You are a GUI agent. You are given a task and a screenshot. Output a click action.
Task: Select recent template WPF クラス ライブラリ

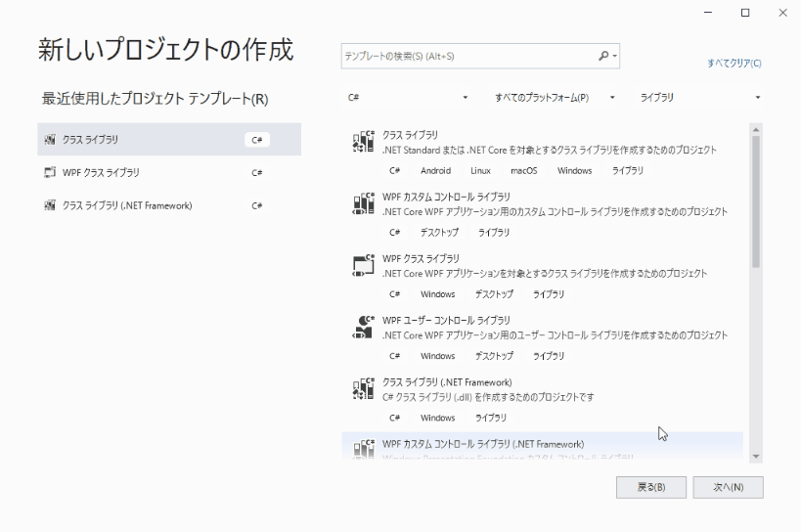pos(169,172)
